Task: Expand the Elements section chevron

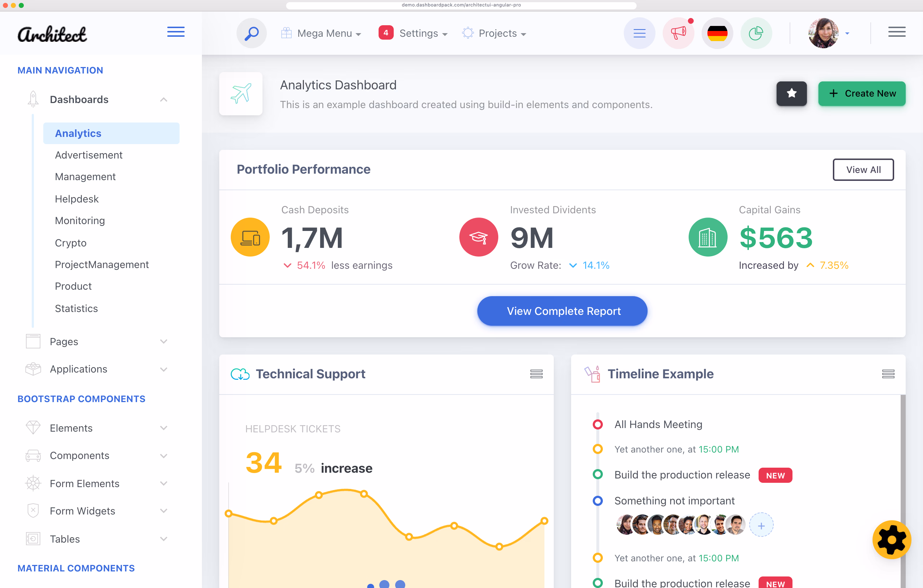Action: click(x=164, y=428)
